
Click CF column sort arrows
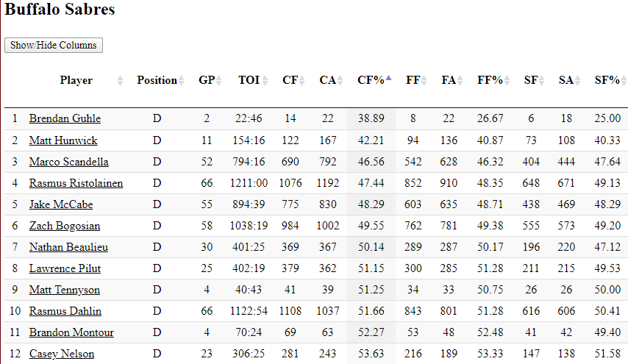point(302,80)
